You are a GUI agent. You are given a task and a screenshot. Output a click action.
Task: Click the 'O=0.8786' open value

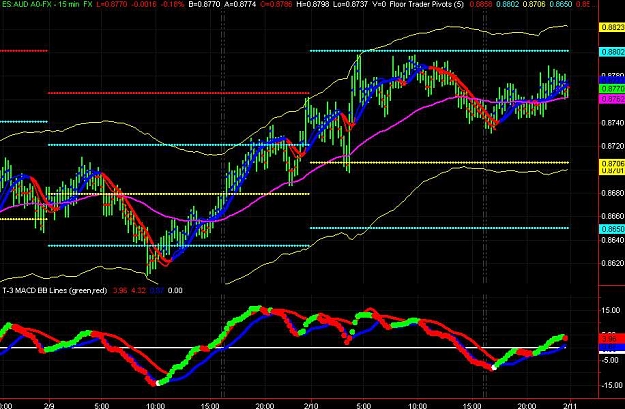[275, 4]
